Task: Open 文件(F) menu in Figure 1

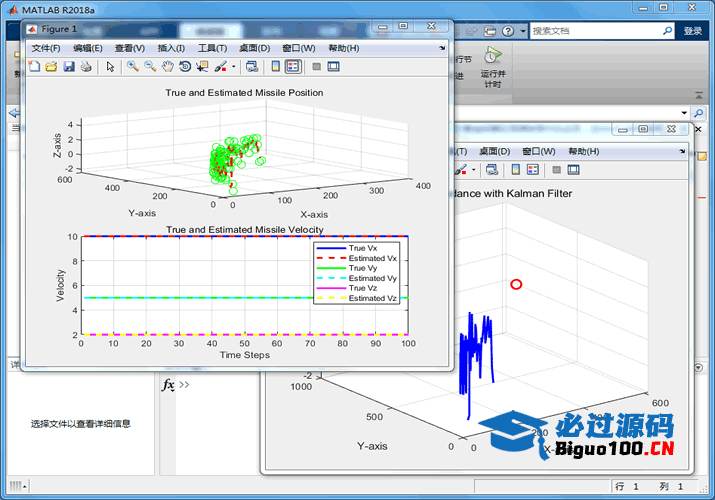Action: [x=46, y=48]
